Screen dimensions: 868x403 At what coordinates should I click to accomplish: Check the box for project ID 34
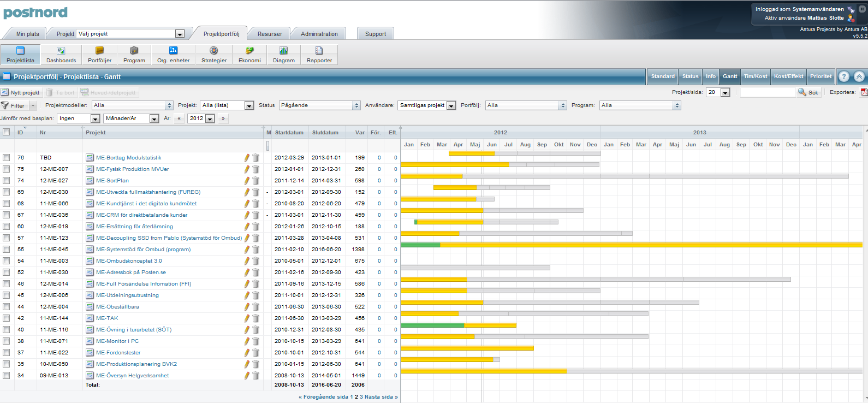(7, 376)
